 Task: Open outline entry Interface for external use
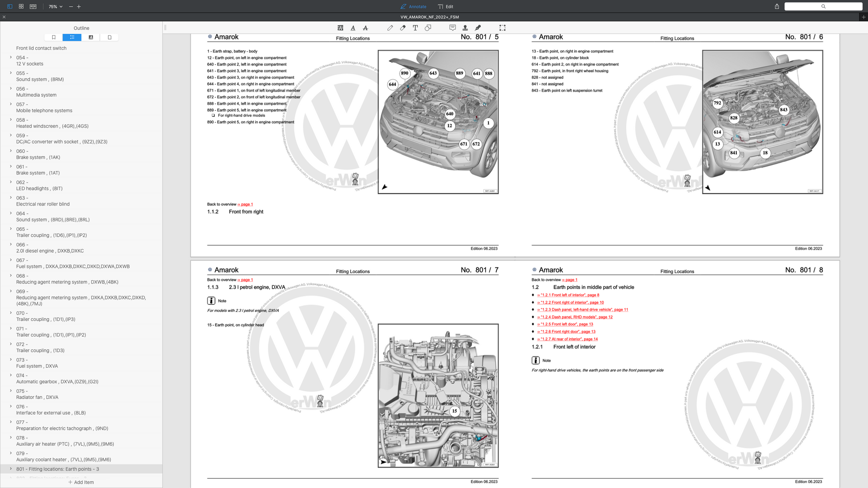click(x=51, y=413)
